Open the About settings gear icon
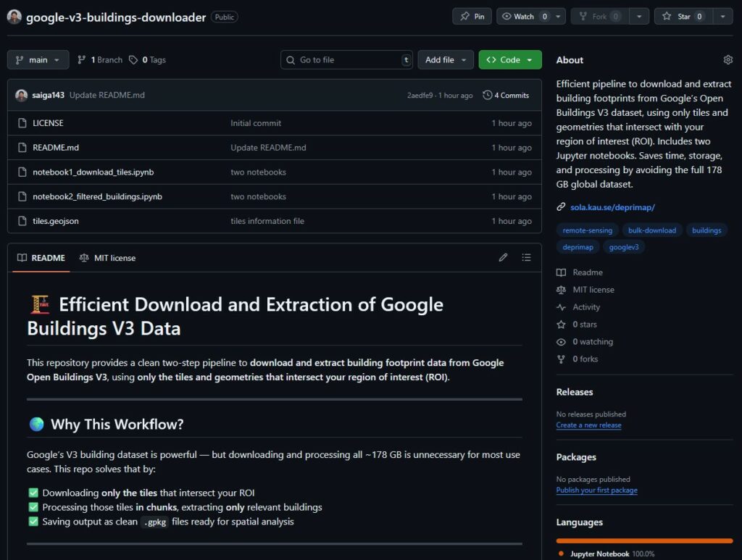 point(728,59)
